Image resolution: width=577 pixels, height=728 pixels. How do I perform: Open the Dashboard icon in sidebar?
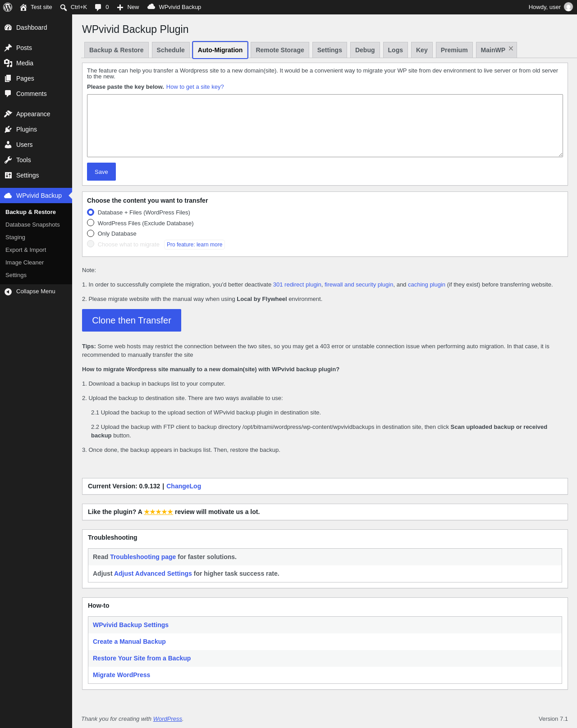click(x=8, y=27)
